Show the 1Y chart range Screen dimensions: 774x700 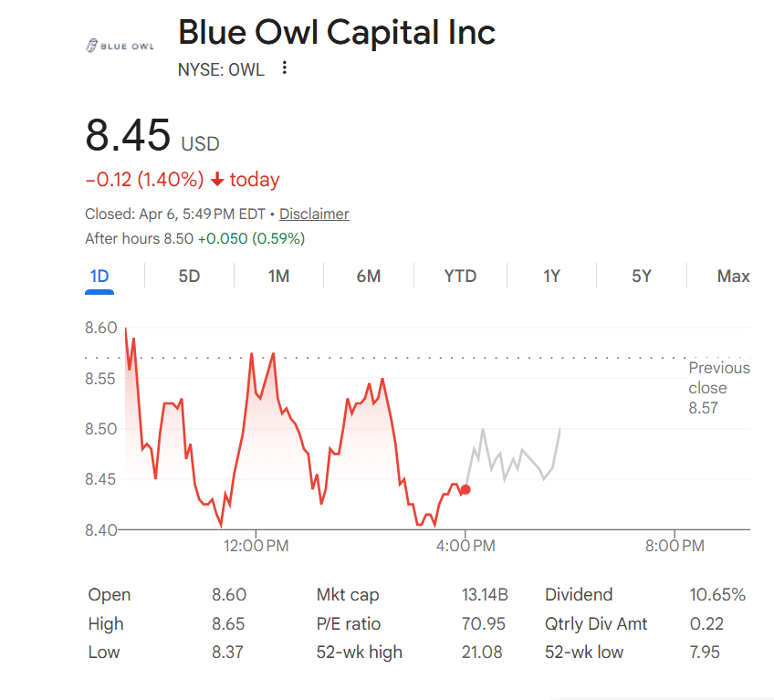(x=551, y=276)
